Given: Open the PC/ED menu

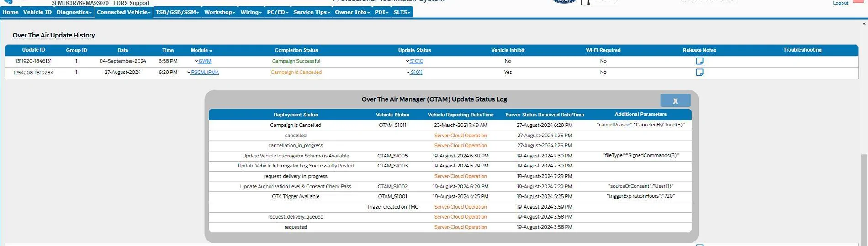Looking at the screenshot, I should (278, 12).
